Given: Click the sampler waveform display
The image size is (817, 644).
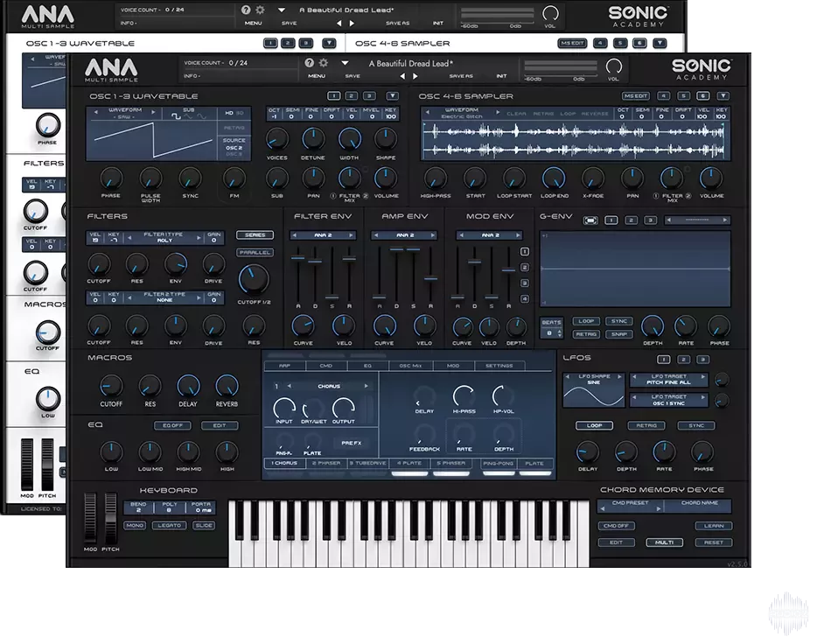Looking at the screenshot, I should pos(576,141).
